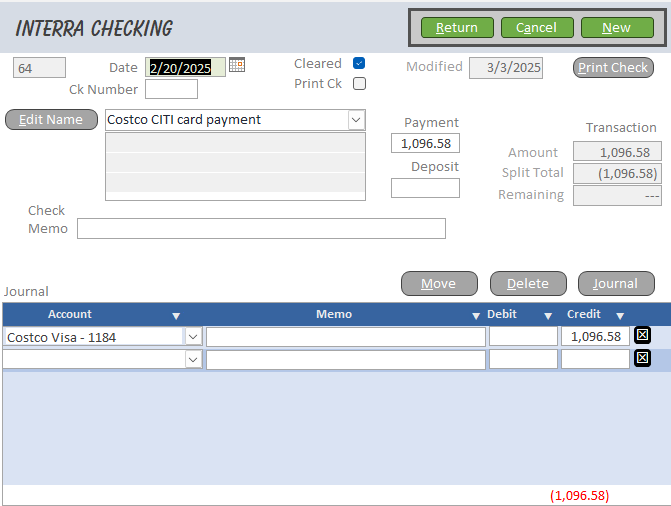Click the transaction ID field showing 64
Viewport: 671px width, 506px height.
[x=39, y=68]
